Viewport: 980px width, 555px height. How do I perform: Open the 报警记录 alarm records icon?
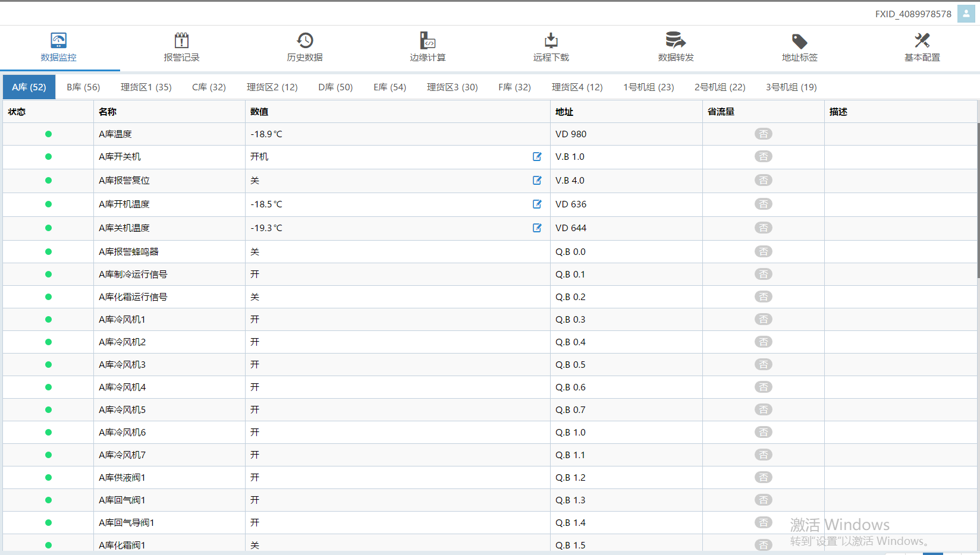pyautogui.click(x=181, y=41)
